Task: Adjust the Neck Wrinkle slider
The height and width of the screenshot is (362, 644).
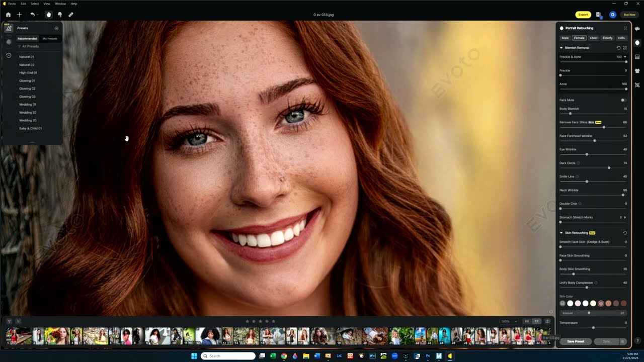Action: click(x=593, y=195)
